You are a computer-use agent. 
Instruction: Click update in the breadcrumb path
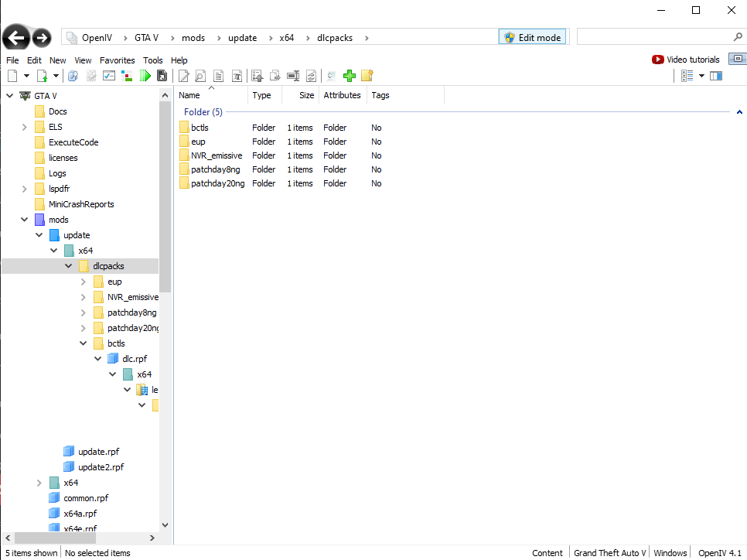[x=243, y=38]
